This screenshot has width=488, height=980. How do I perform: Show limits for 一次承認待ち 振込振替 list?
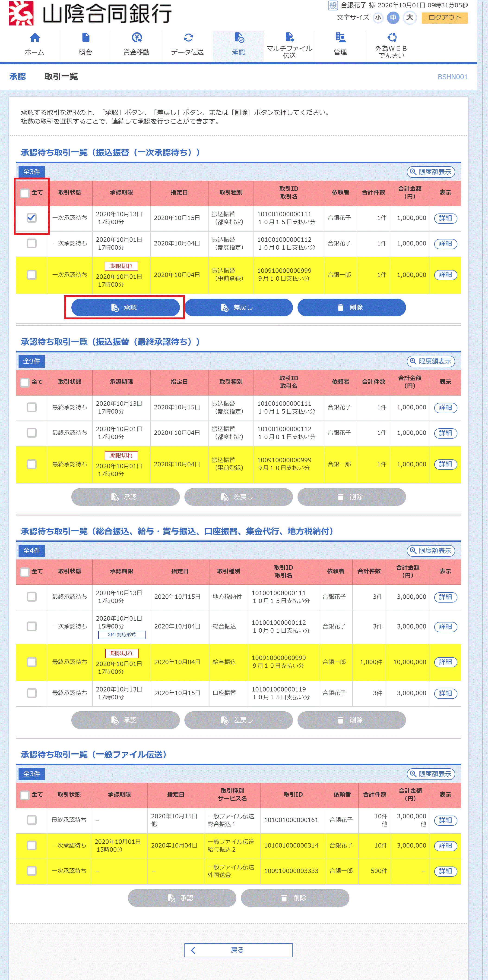(x=431, y=172)
